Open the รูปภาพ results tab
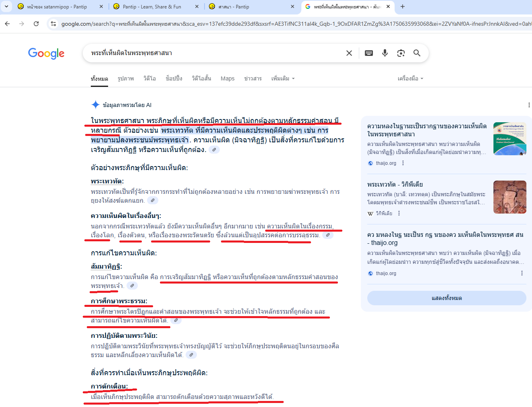 (126, 78)
